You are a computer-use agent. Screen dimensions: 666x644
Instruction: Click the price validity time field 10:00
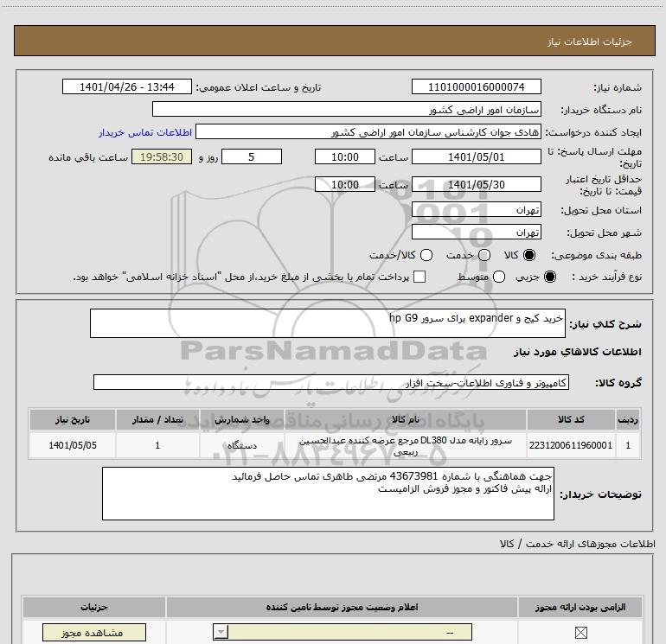pos(345,184)
